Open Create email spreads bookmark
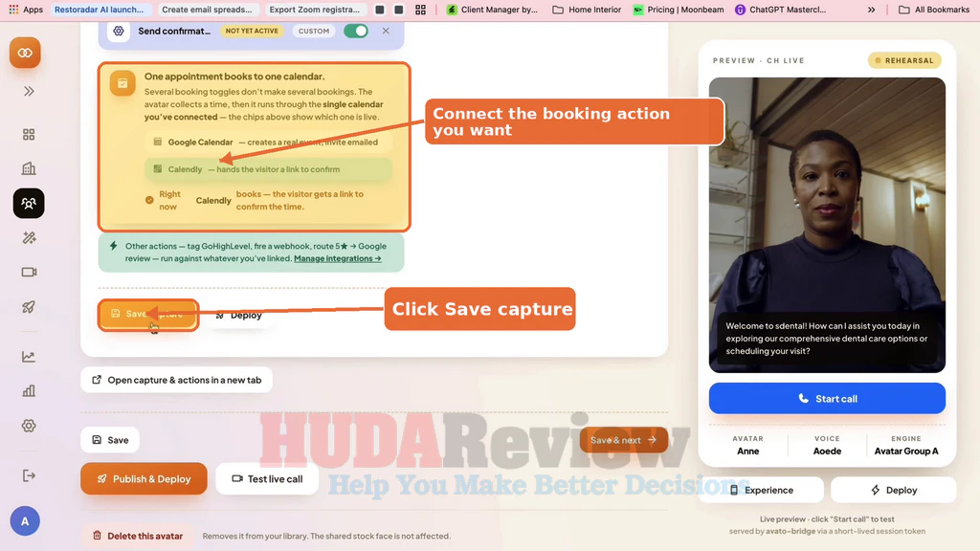980x551 pixels. (x=207, y=10)
